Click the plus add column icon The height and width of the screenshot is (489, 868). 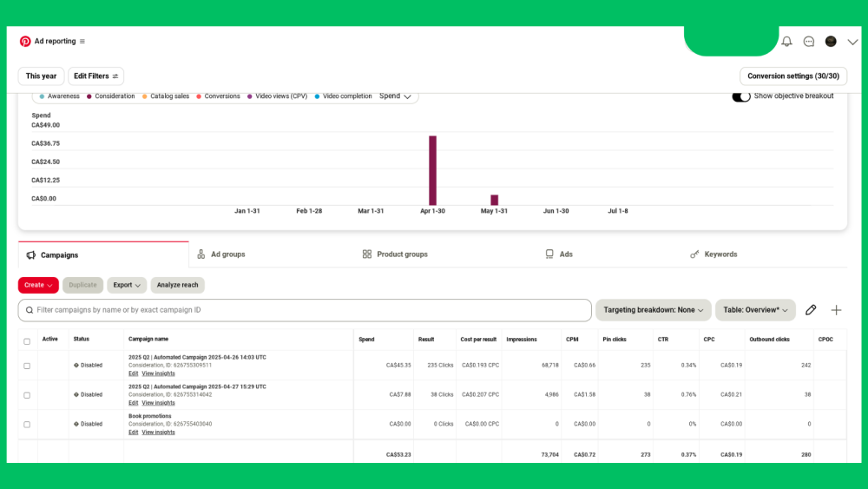click(836, 310)
